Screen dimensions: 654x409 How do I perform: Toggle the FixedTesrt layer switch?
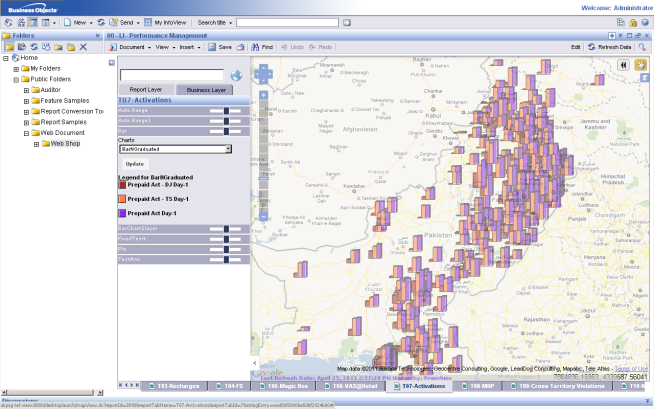pyautogui.click(x=226, y=239)
